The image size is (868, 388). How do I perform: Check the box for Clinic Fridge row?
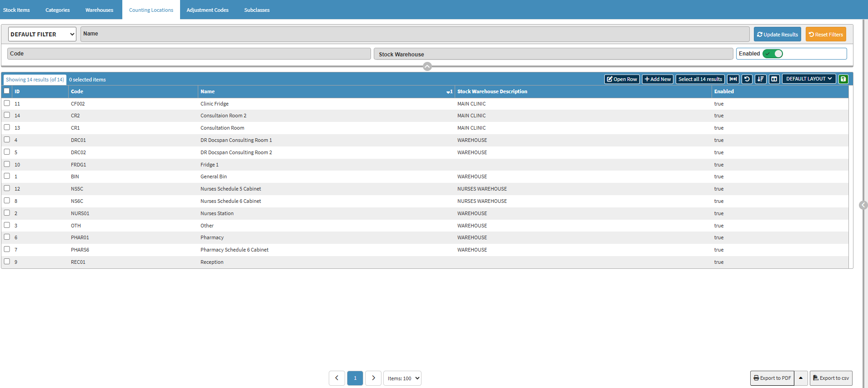pyautogui.click(x=7, y=103)
